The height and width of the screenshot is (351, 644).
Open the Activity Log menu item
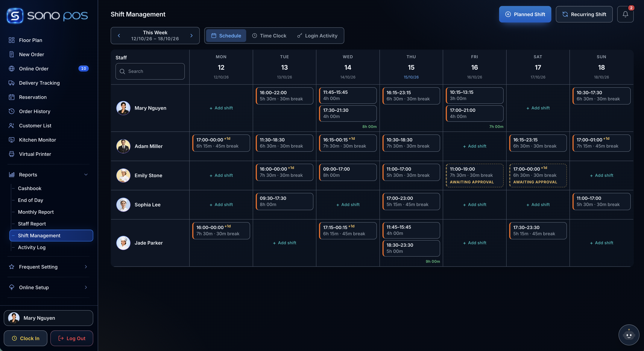(32, 247)
